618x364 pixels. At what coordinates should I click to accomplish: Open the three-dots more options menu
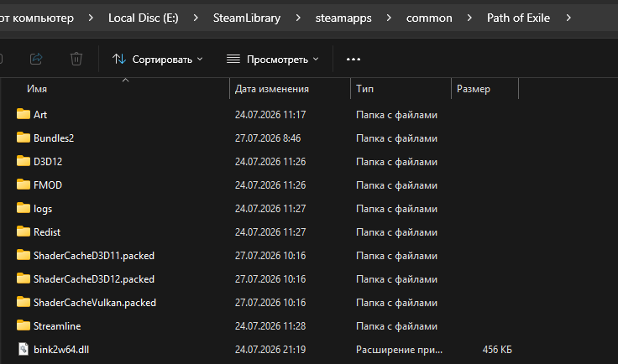pos(354,60)
